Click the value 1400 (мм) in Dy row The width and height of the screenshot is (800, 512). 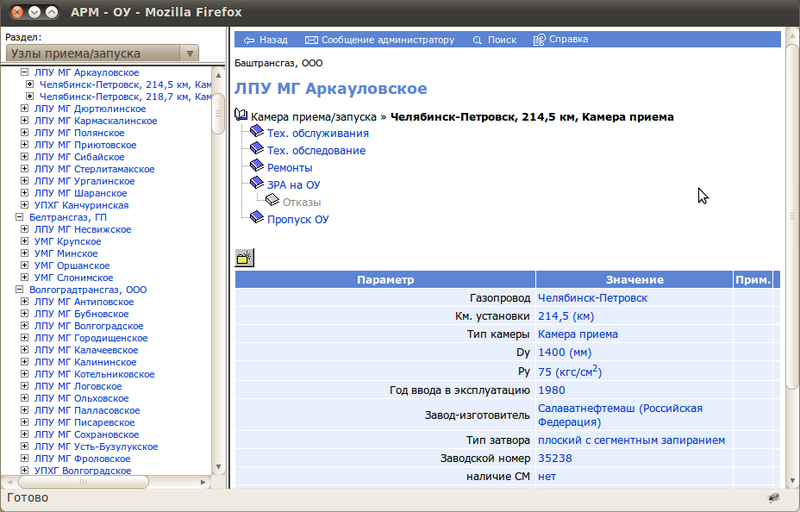(565, 352)
